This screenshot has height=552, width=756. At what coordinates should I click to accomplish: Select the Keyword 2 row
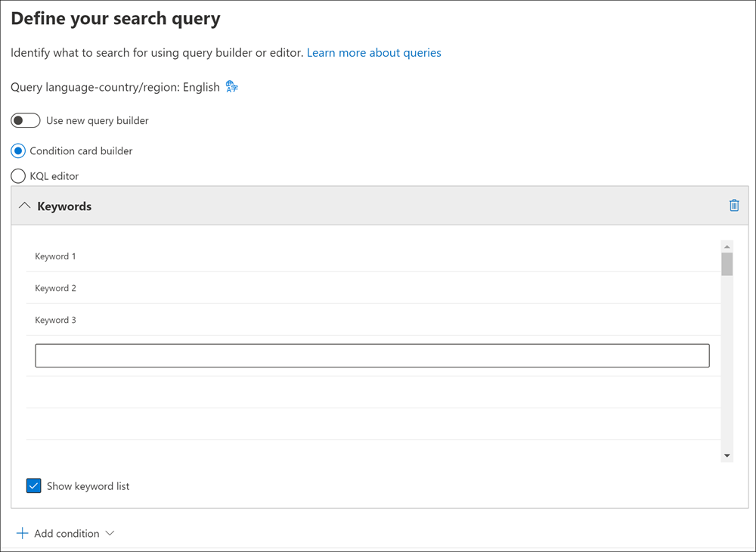point(373,288)
